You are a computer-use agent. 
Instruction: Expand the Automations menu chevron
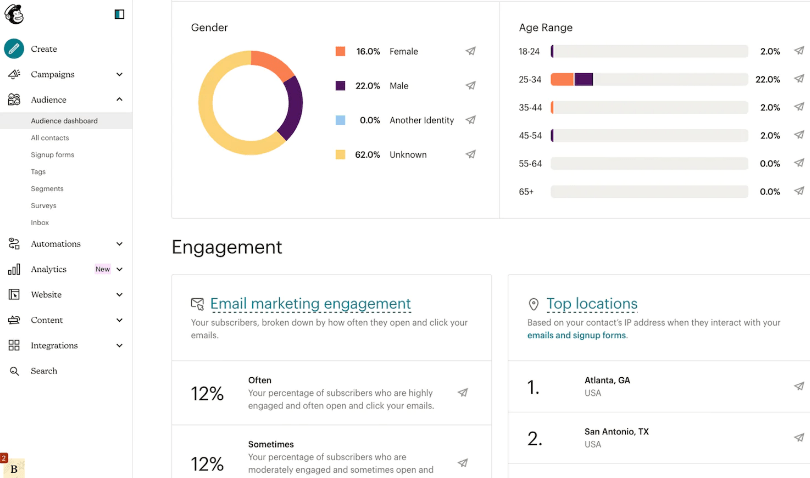point(119,244)
